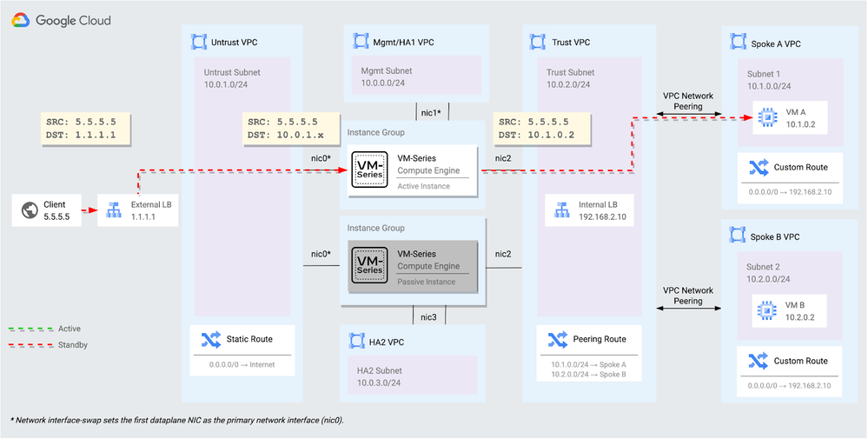Image resolution: width=868 pixels, height=439 pixels.
Task: Click the Mgmt Subnet 10.0.0.0/24 text
Action: click(x=387, y=77)
